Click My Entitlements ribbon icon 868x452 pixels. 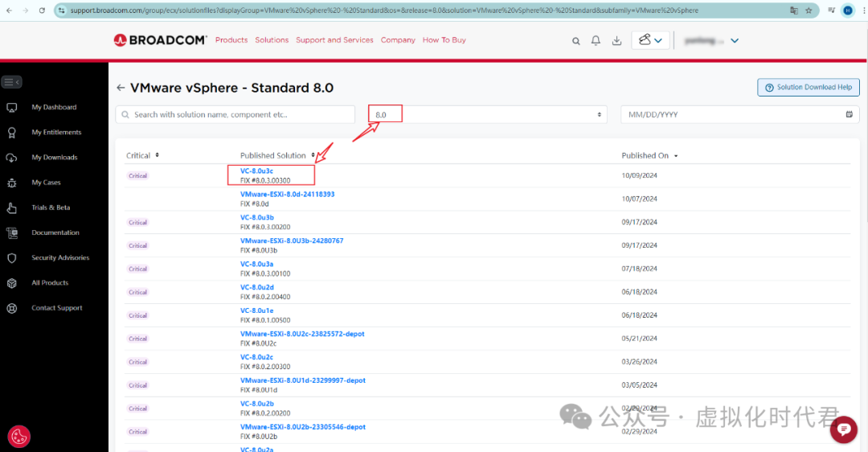[x=11, y=133]
